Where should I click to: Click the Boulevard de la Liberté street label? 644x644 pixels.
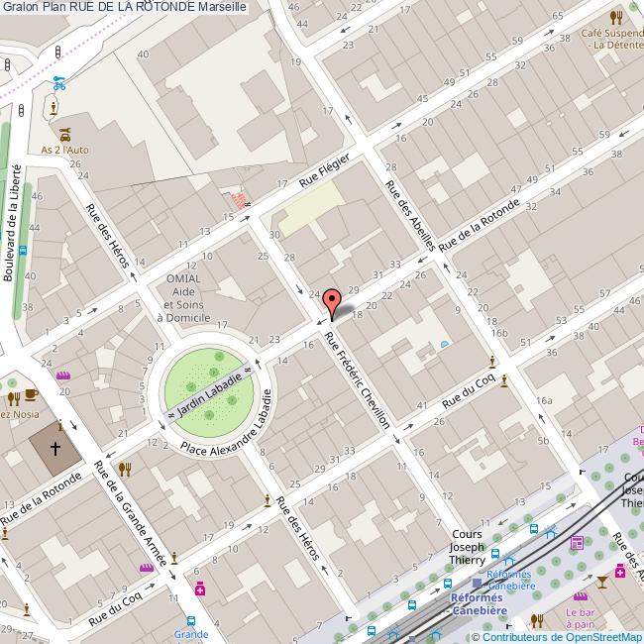[12, 223]
